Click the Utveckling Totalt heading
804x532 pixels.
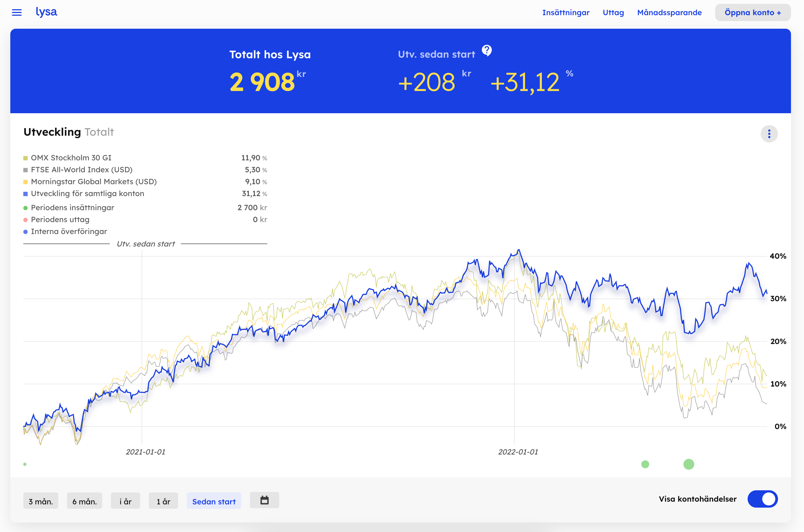click(69, 132)
